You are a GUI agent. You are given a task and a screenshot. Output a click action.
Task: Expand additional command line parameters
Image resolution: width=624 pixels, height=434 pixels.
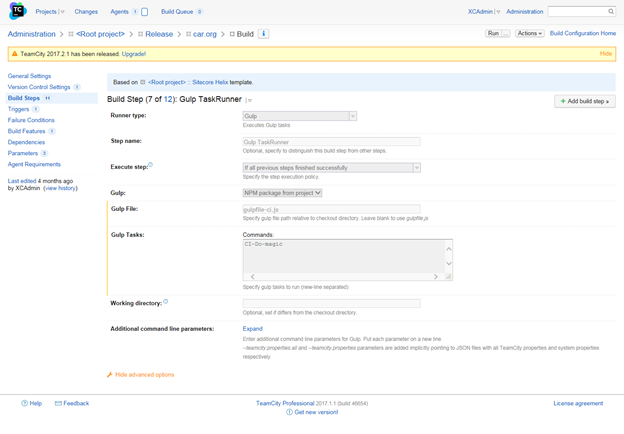(253, 329)
